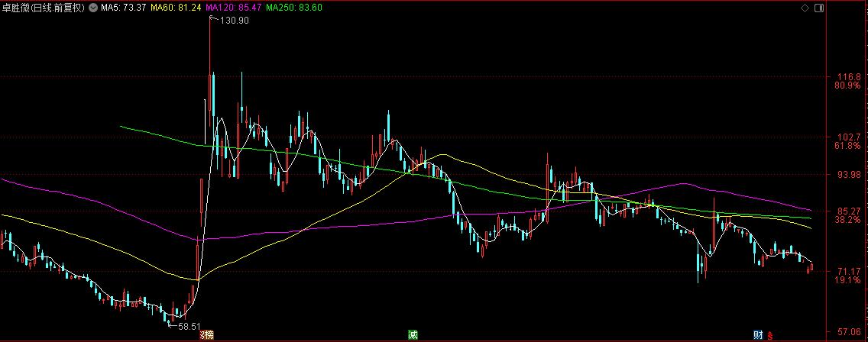This screenshot has height=342, width=868.
Task: Click the 38.2% axis percentage label
Action: (848, 220)
